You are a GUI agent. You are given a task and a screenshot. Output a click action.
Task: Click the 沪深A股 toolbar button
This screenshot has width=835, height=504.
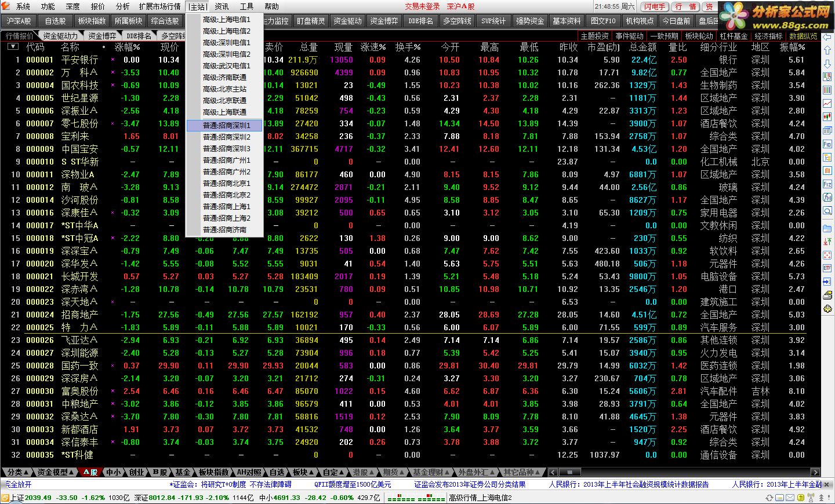click(x=19, y=21)
